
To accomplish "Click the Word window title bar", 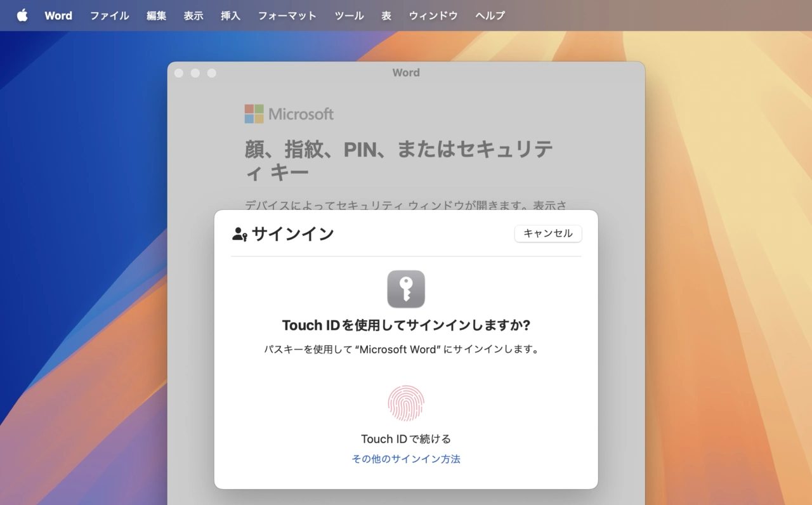I will (406, 72).
